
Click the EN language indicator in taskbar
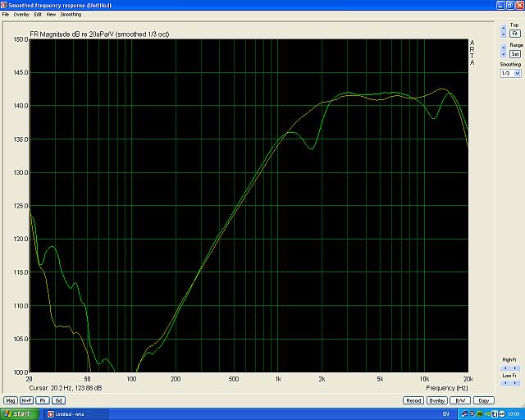(446, 414)
